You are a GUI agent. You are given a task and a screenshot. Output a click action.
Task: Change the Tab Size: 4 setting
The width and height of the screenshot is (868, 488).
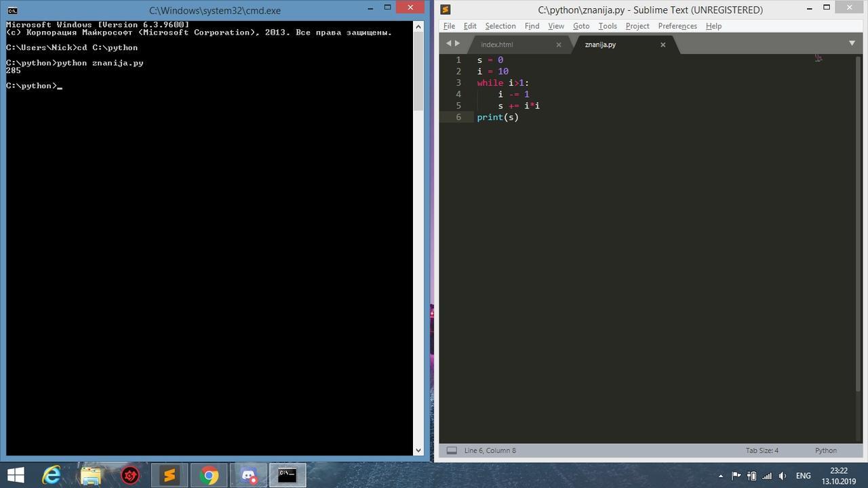tap(762, 451)
